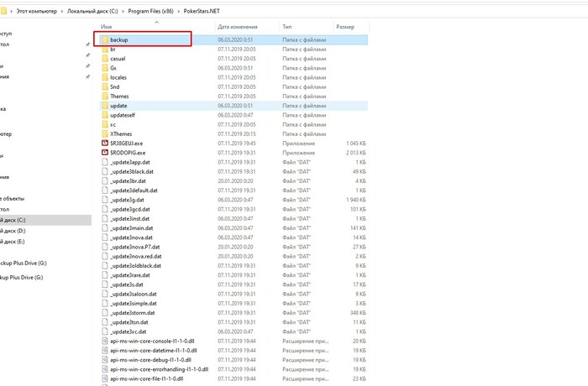Click the address bar folder icon
This screenshot has width=588, height=386.
[3, 11]
